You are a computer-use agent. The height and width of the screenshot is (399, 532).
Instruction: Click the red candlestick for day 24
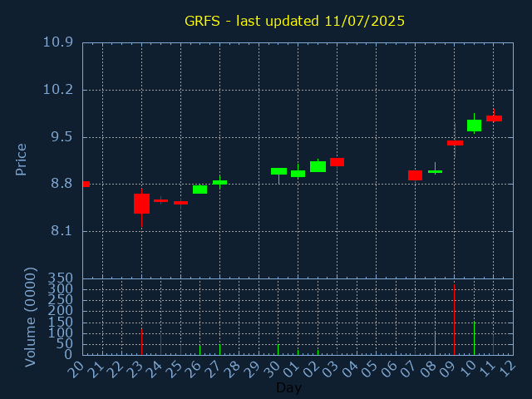[x=160, y=200]
